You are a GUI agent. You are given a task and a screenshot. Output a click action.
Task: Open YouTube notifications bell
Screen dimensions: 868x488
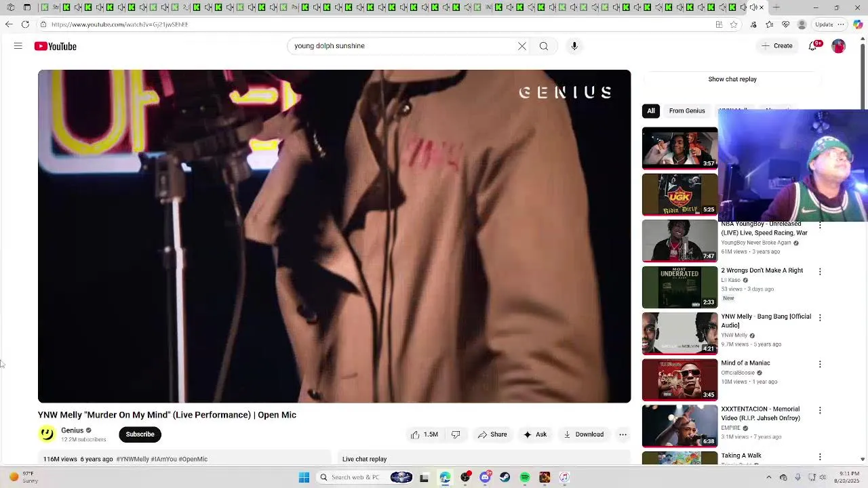813,46
